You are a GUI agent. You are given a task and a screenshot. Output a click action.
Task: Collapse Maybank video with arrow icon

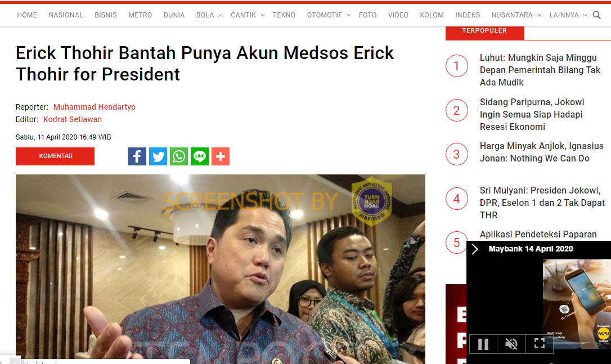[475, 249]
